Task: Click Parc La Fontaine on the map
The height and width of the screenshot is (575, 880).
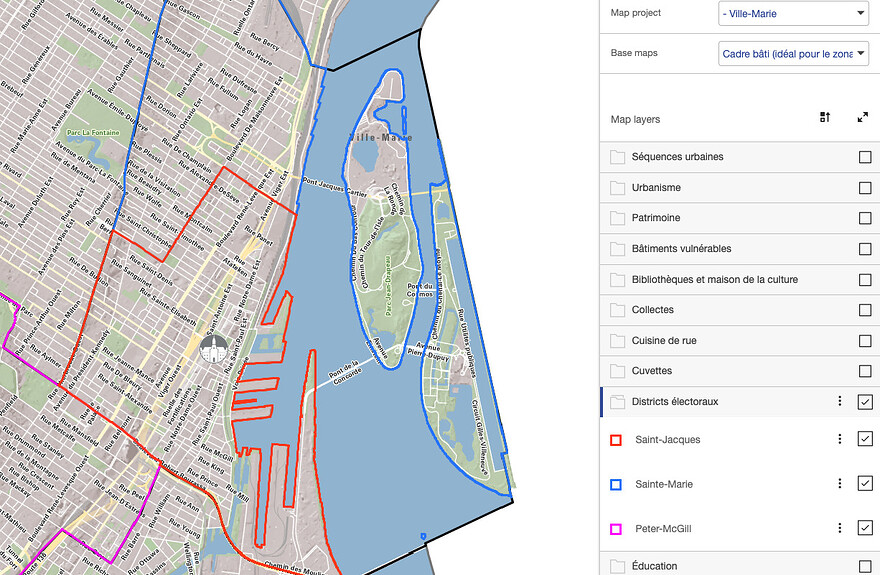Action: click(x=87, y=132)
